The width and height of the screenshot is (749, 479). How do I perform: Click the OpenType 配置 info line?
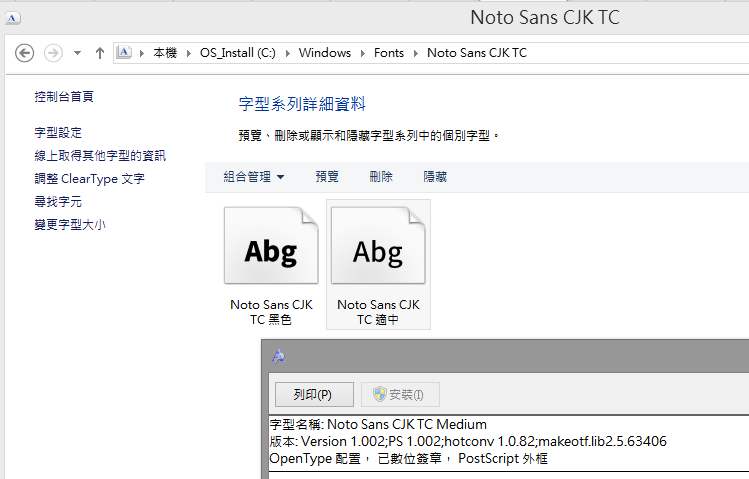(408, 458)
